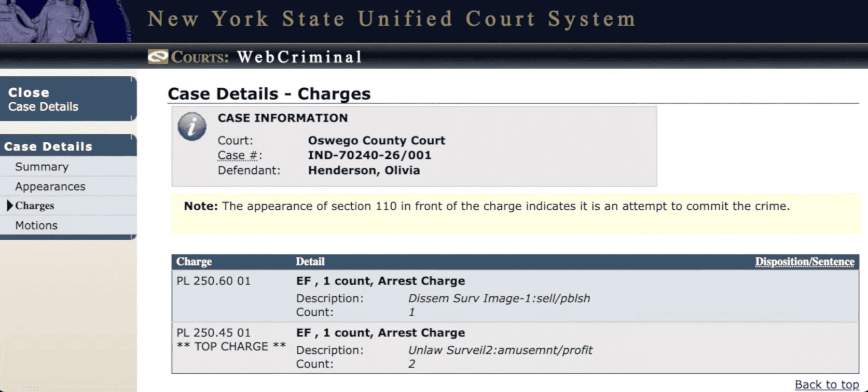Click the blue information icon
The height and width of the screenshot is (392, 868).
(x=192, y=127)
